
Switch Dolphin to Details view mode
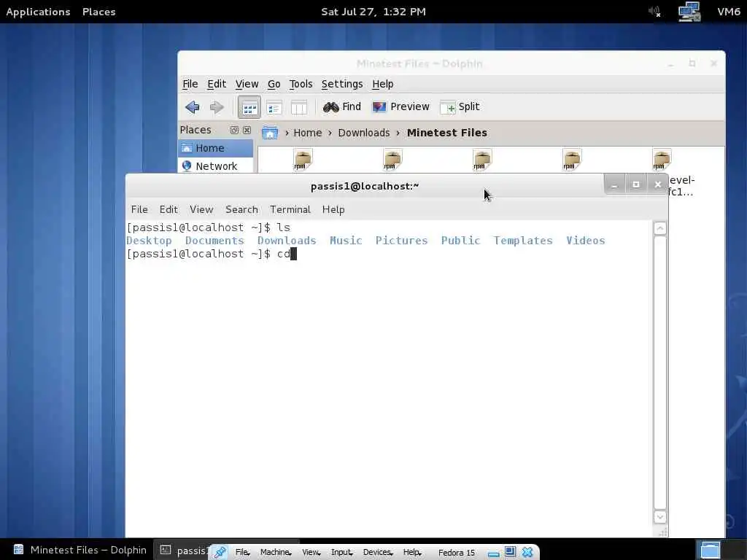click(x=274, y=108)
